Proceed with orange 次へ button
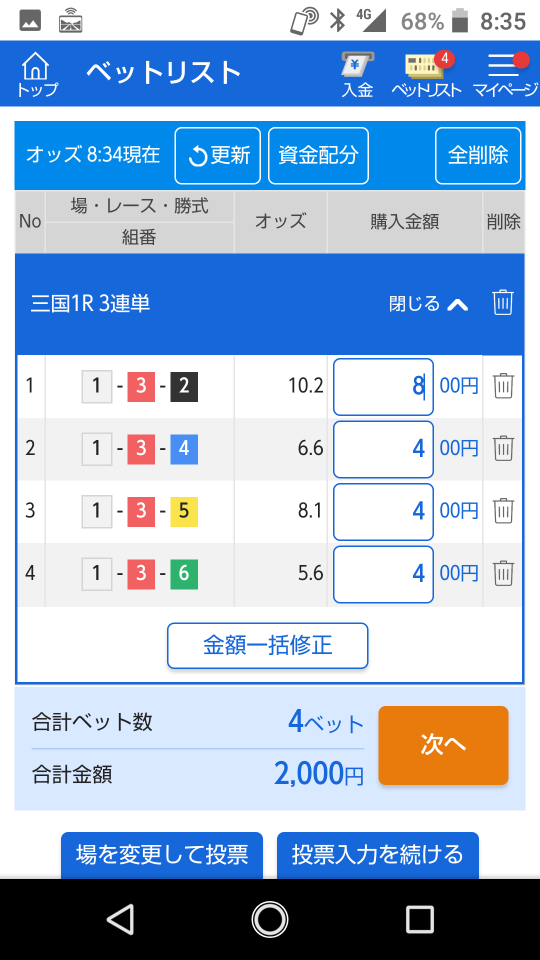 443,745
